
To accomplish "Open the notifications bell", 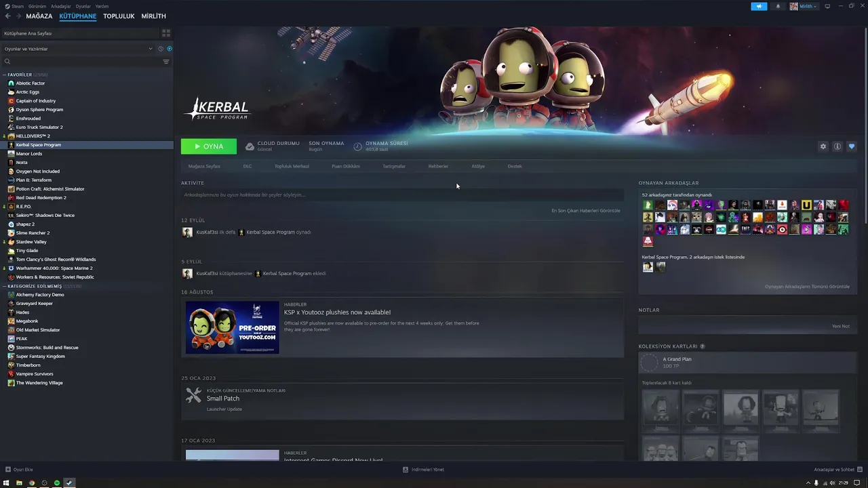I will tap(778, 6).
